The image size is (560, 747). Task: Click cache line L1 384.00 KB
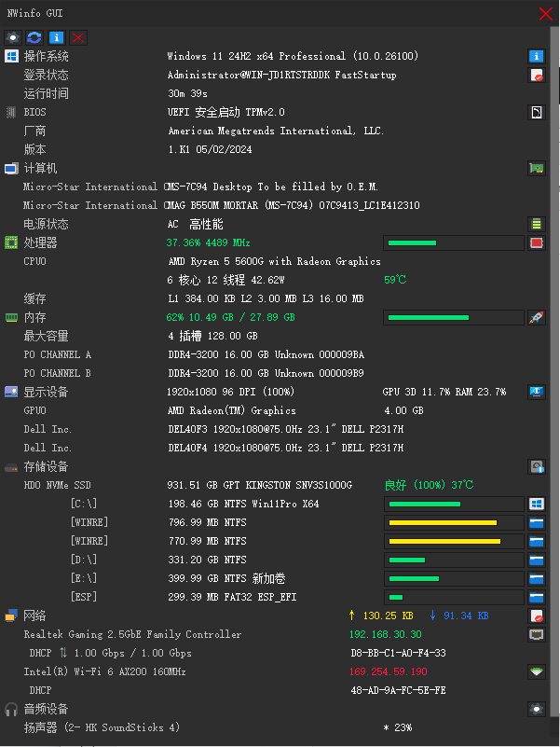tap(266, 298)
